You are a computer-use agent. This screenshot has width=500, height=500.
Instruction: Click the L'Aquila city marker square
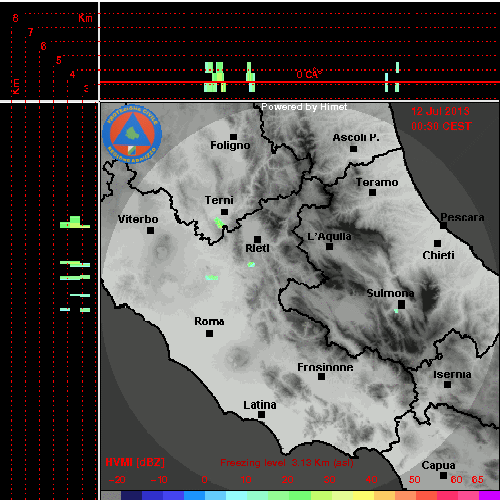[x=330, y=247]
